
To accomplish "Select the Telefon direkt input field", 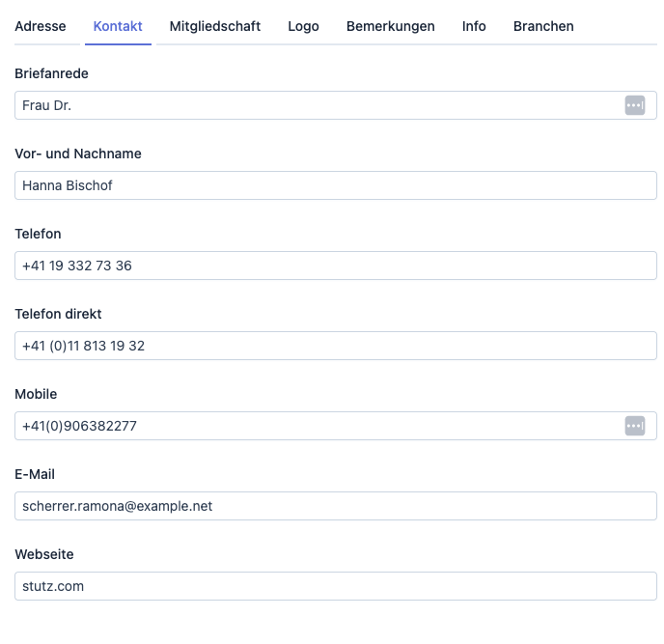I will [335, 346].
